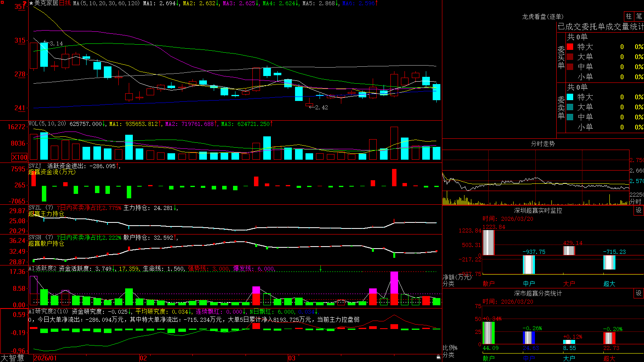Viewport: 644px width, 362px height.
Task: Click 已成交委托单成交量统计 header
Action: point(601,27)
